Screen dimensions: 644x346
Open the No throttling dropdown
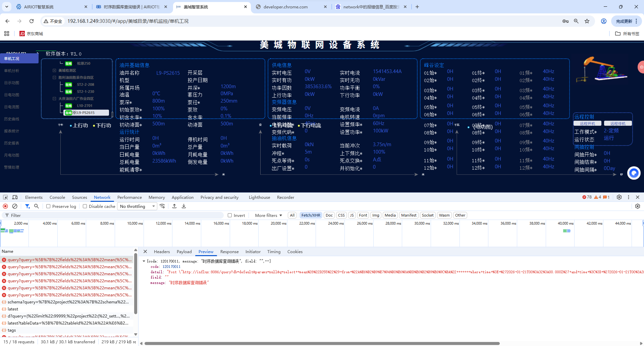pyautogui.click(x=137, y=206)
